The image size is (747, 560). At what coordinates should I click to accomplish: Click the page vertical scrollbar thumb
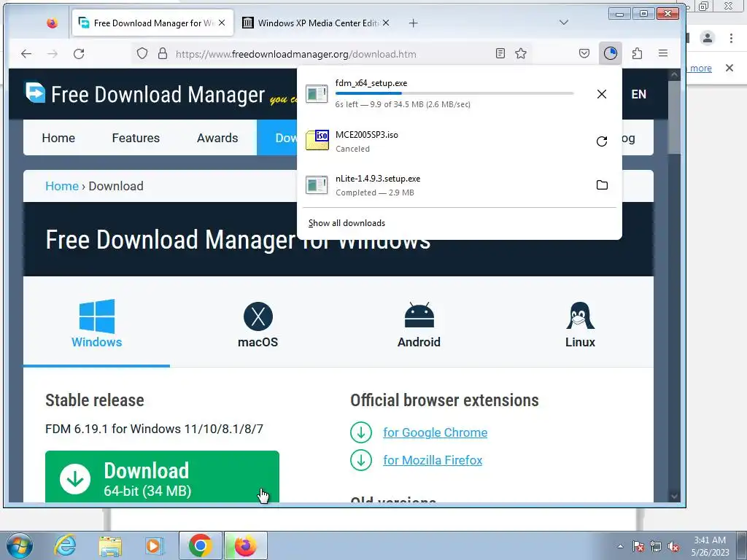674,117
